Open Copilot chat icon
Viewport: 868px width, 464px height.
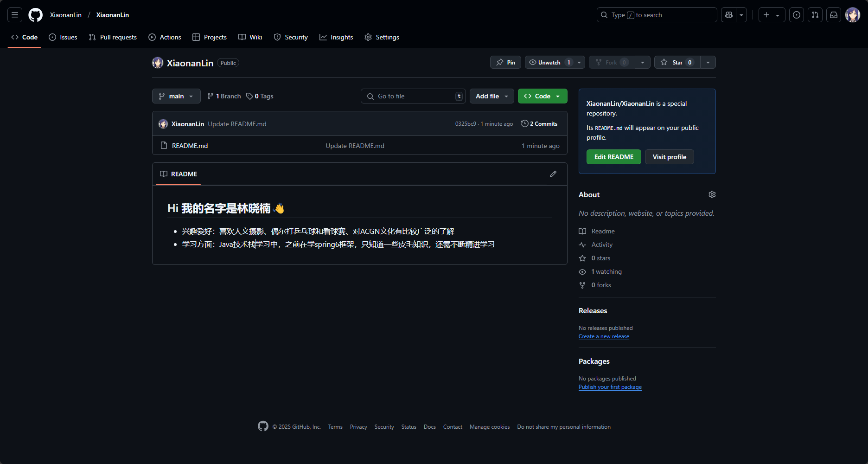click(729, 15)
